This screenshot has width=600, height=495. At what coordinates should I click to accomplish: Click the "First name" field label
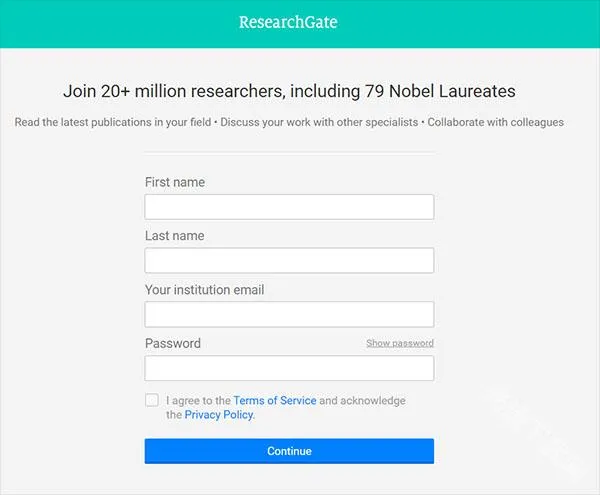174,182
